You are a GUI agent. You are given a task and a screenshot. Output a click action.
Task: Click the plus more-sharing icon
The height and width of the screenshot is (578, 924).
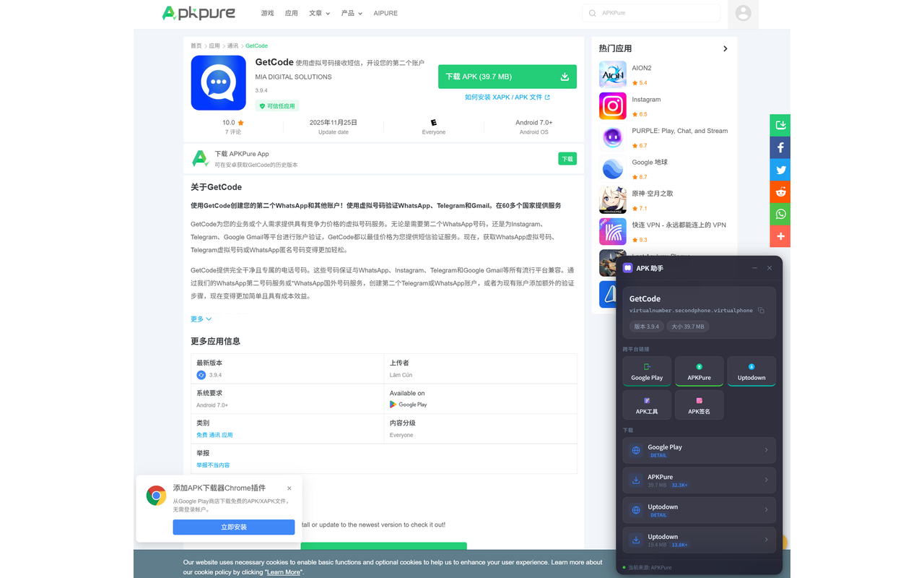click(780, 236)
